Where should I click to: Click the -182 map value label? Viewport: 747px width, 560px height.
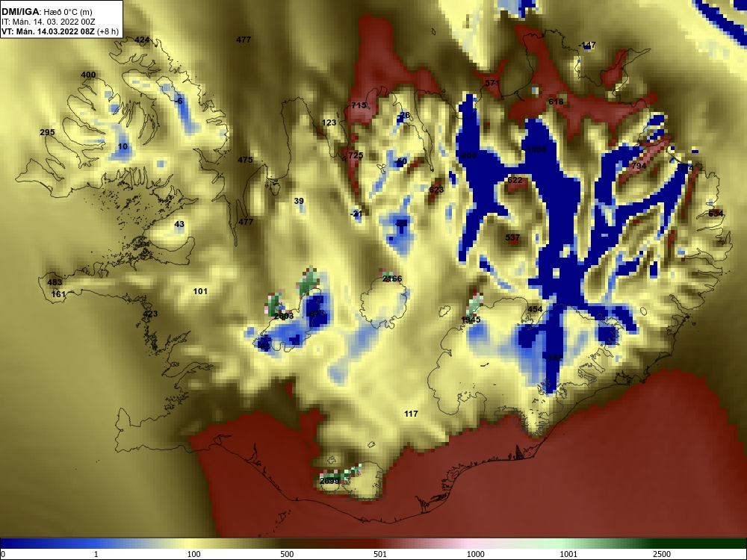[x=554, y=358]
